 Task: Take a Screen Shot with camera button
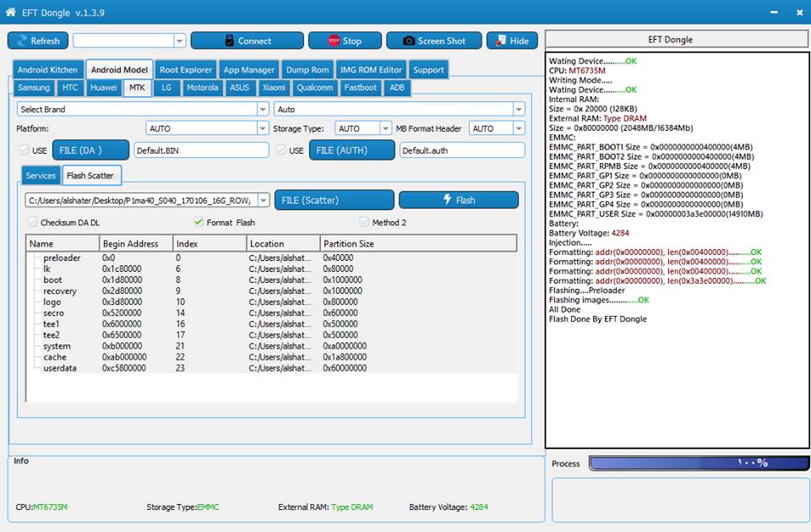[x=433, y=41]
